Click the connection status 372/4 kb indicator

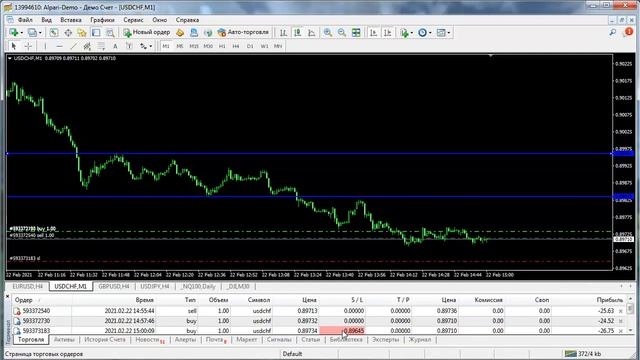pyautogui.click(x=583, y=354)
